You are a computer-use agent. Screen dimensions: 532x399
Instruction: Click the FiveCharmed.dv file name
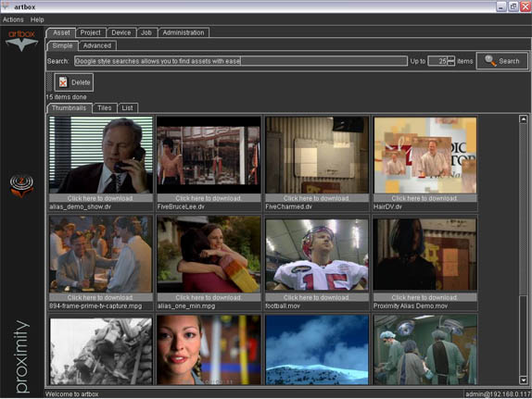[288, 206]
